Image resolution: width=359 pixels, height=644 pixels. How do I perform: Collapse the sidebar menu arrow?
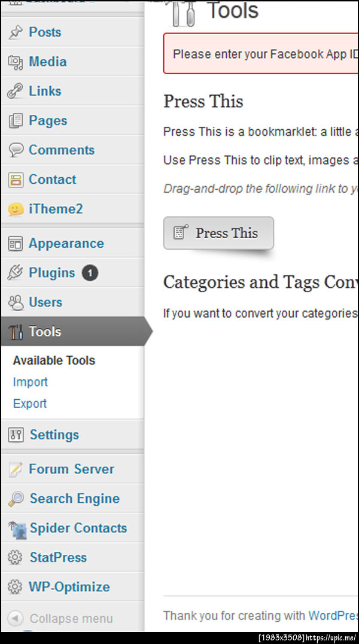16,618
